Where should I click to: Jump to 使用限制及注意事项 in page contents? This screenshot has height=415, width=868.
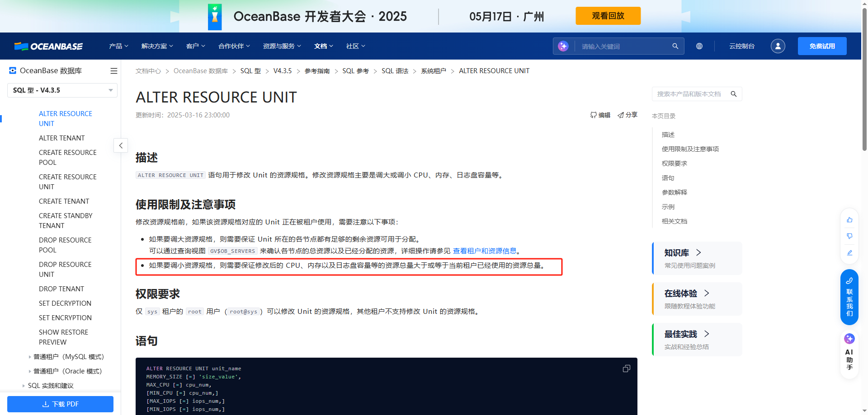pos(690,149)
